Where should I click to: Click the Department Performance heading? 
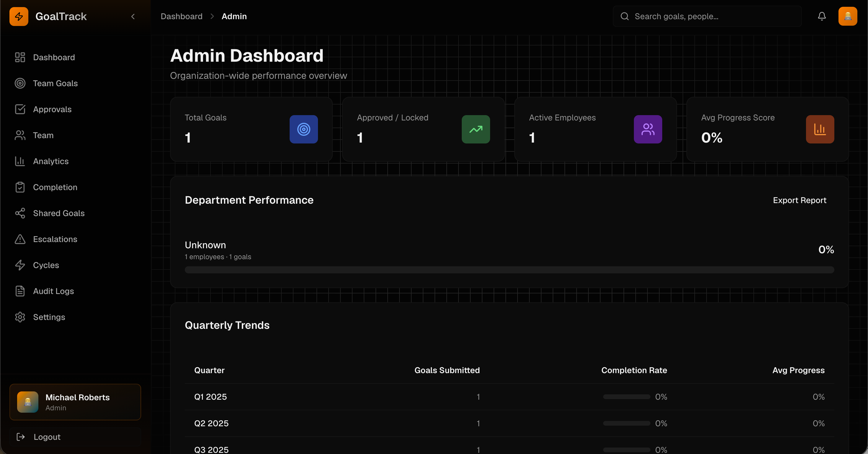click(249, 200)
